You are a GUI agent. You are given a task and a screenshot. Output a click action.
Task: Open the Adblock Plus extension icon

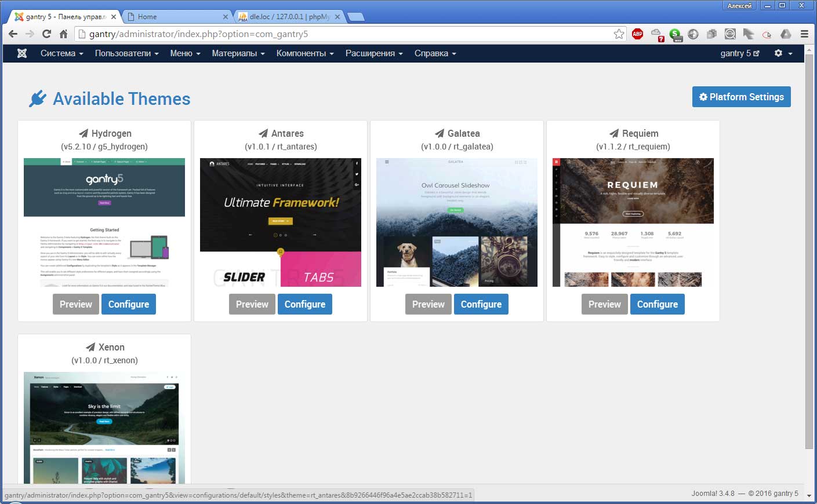638,34
